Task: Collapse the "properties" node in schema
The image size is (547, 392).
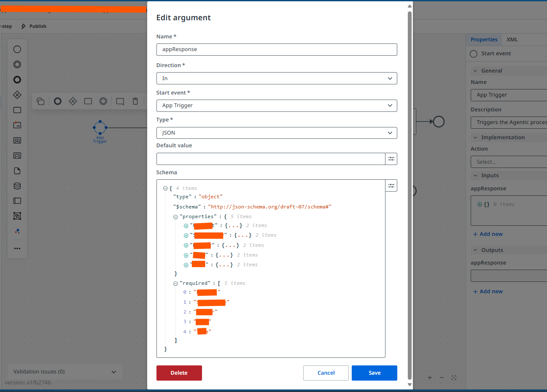Action: click(175, 217)
